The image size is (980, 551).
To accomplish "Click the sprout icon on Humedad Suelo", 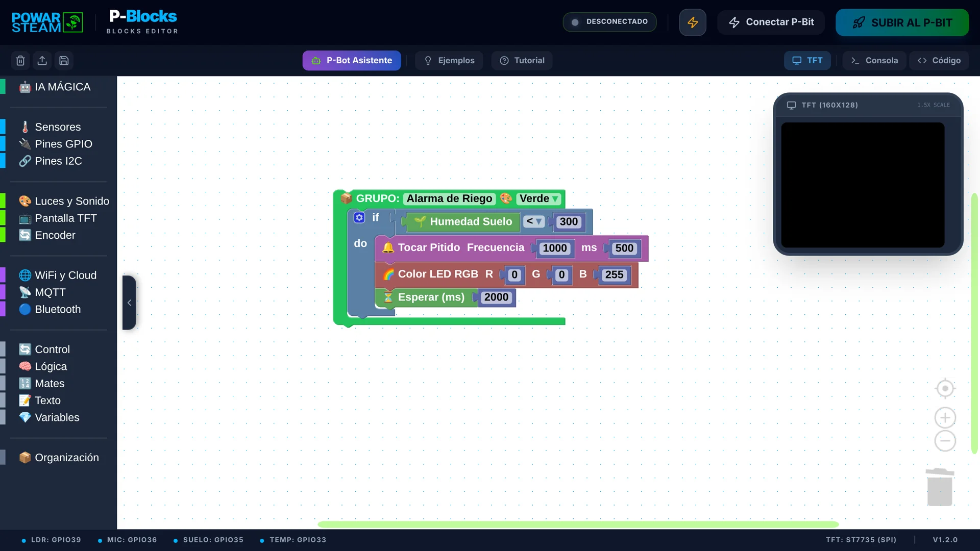I will click(x=420, y=222).
